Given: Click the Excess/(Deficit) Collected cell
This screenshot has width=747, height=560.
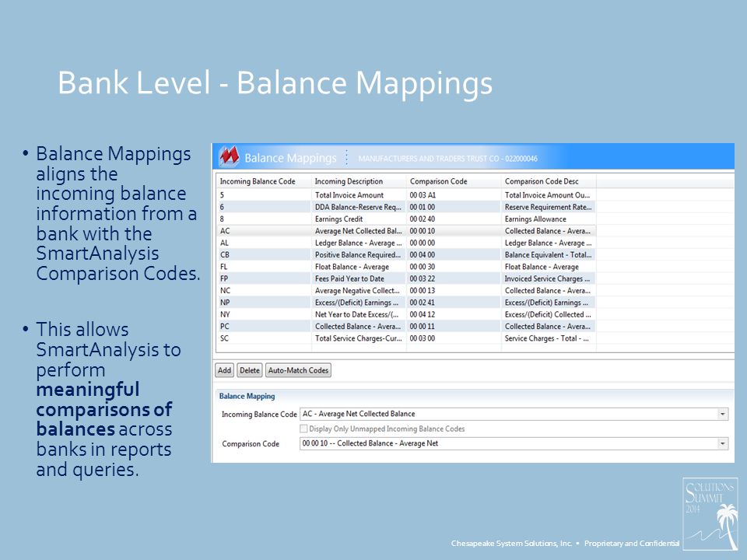Looking at the screenshot, I should tap(549, 313).
